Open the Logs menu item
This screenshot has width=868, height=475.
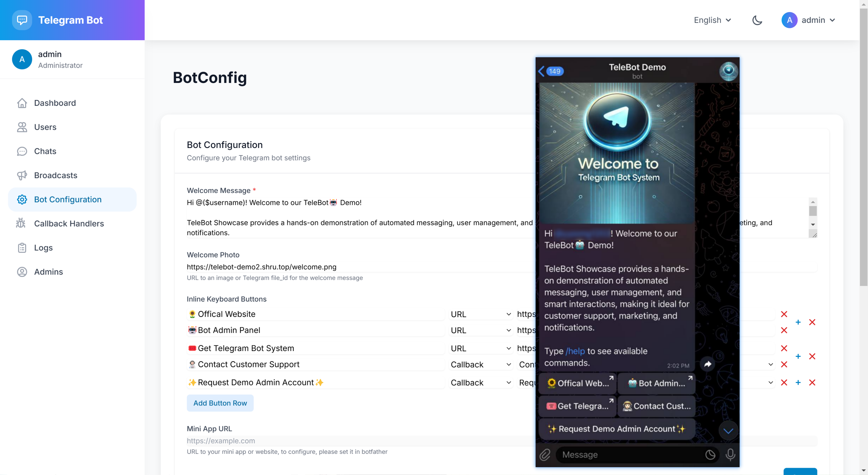click(72, 248)
